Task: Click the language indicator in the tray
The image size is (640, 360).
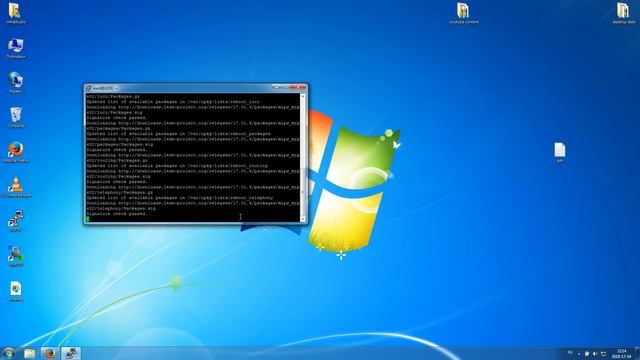Action: pyautogui.click(x=570, y=352)
